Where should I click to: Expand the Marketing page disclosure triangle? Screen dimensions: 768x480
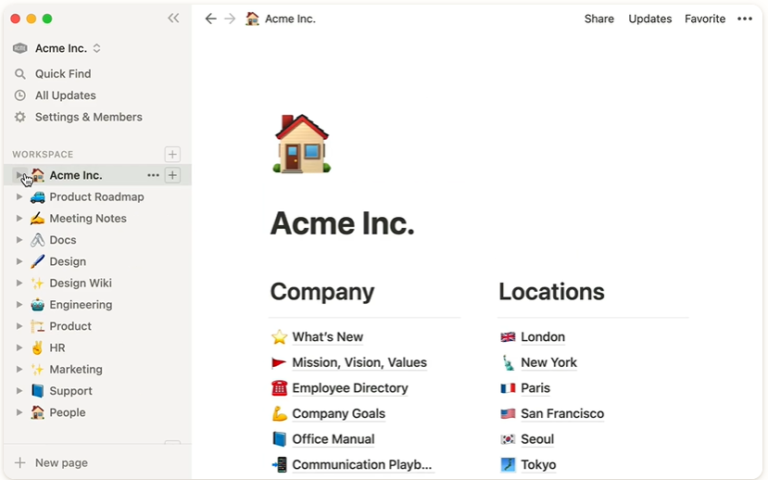tap(19, 370)
